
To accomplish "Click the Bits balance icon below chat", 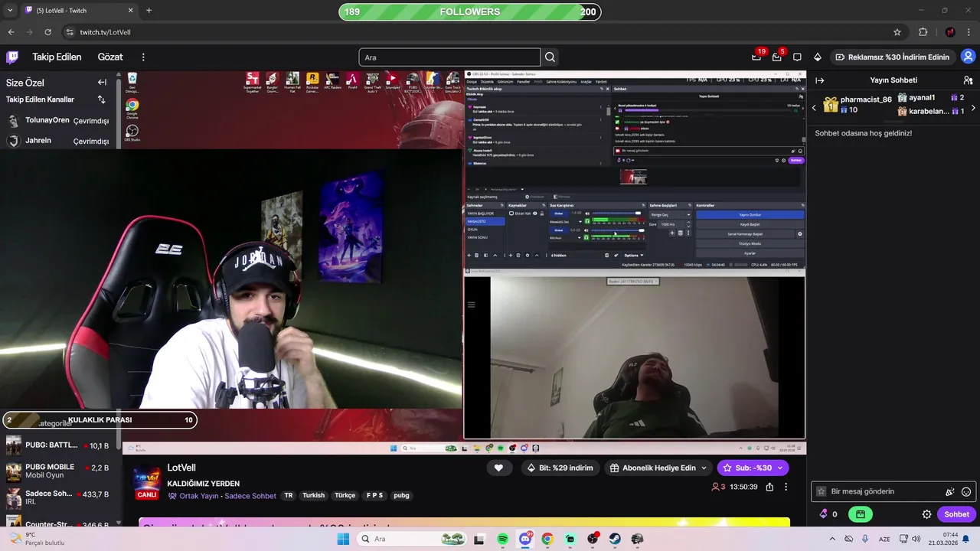I will pos(823,514).
